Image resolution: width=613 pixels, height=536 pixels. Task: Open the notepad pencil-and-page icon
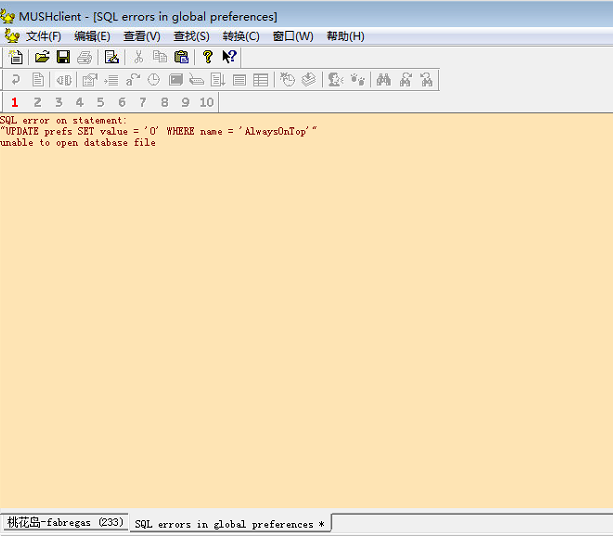click(x=111, y=57)
